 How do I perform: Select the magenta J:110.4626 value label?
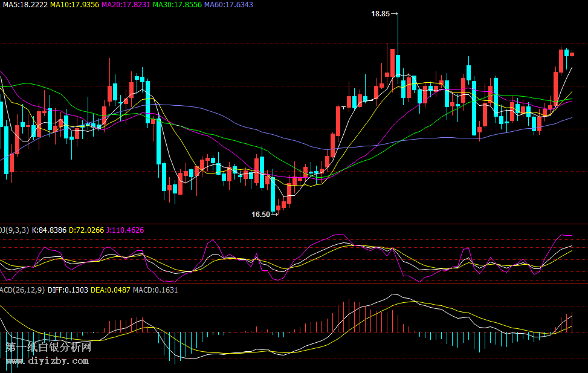click(124, 230)
